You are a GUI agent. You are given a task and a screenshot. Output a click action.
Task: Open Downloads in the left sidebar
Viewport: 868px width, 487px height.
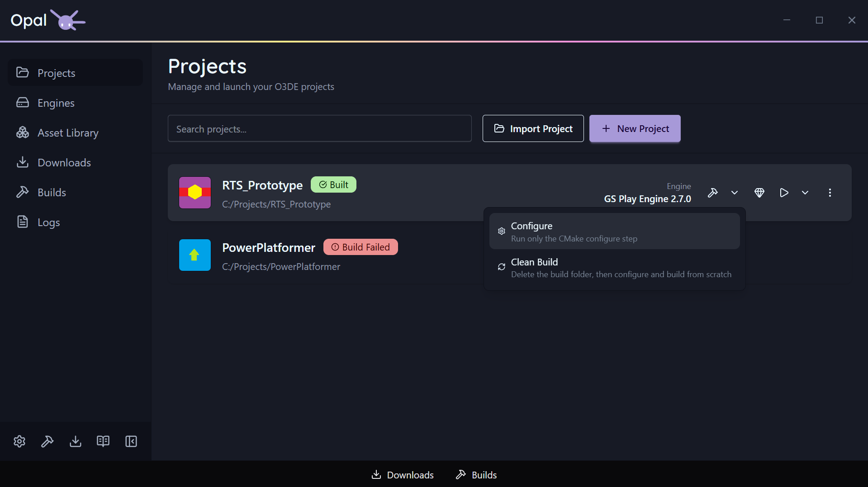click(75, 162)
